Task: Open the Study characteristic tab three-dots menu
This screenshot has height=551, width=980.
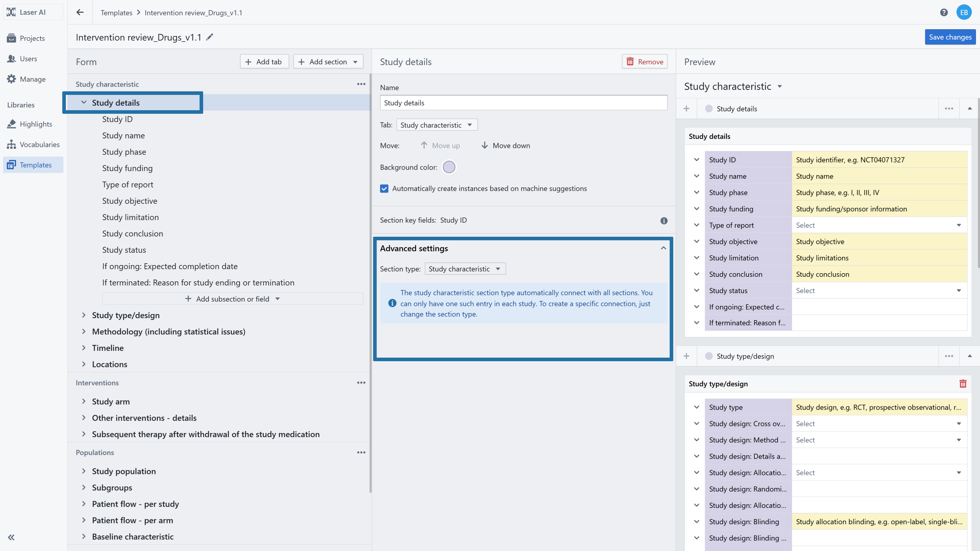Action: coord(361,84)
